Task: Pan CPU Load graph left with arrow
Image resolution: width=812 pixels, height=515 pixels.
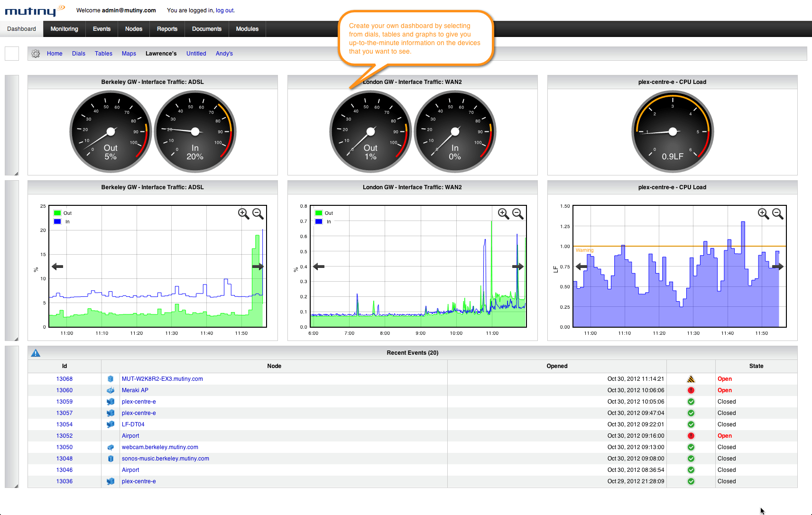Action: pyautogui.click(x=581, y=267)
